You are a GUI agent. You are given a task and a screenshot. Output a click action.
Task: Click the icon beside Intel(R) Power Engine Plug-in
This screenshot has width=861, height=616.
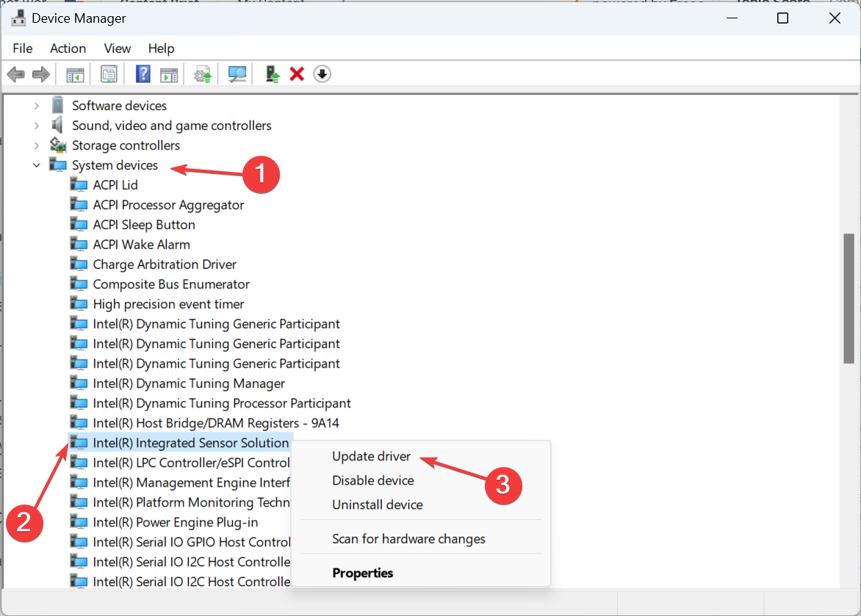pyautogui.click(x=79, y=521)
